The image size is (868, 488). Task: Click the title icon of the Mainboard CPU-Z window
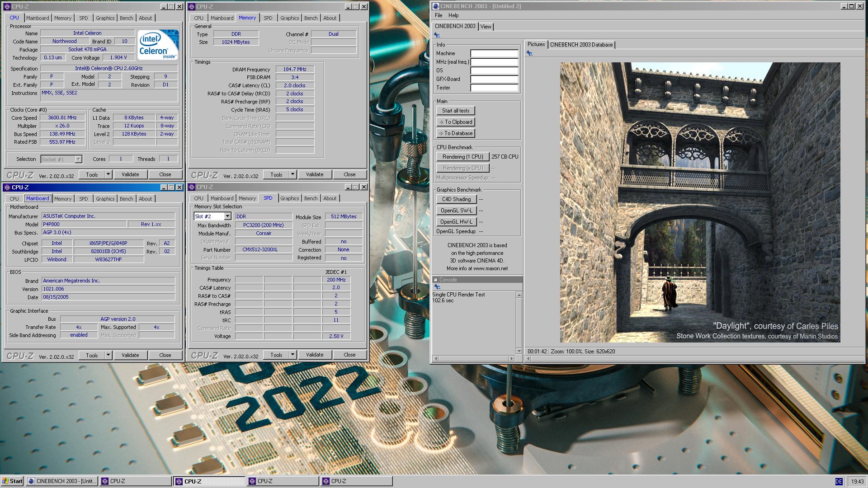7,187
